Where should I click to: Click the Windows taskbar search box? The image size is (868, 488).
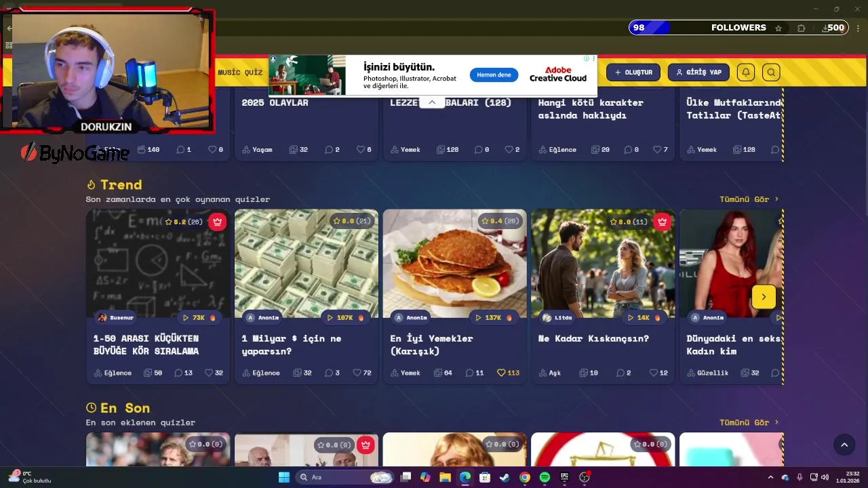(x=345, y=477)
